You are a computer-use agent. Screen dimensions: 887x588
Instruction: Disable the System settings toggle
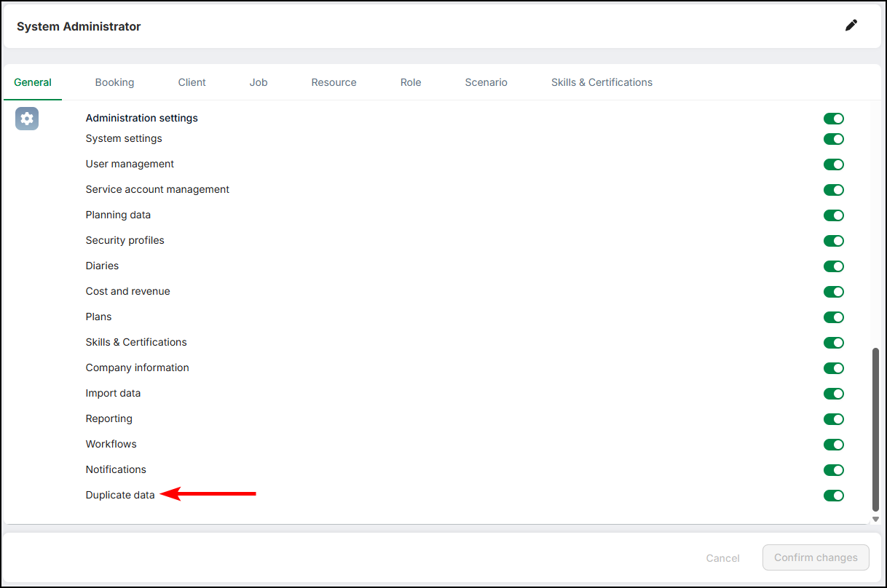[x=833, y=139]
